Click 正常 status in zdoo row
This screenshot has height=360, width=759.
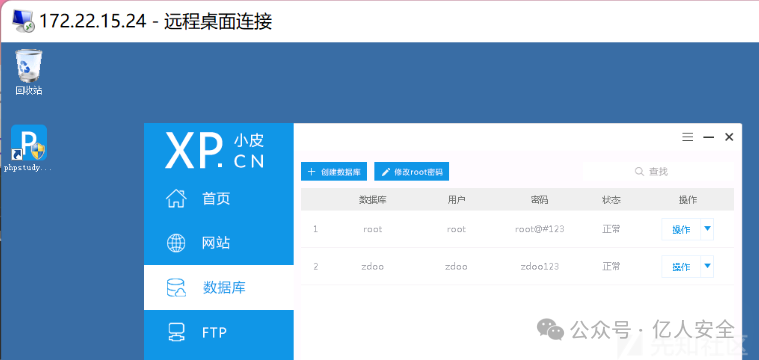pos(611,266)
